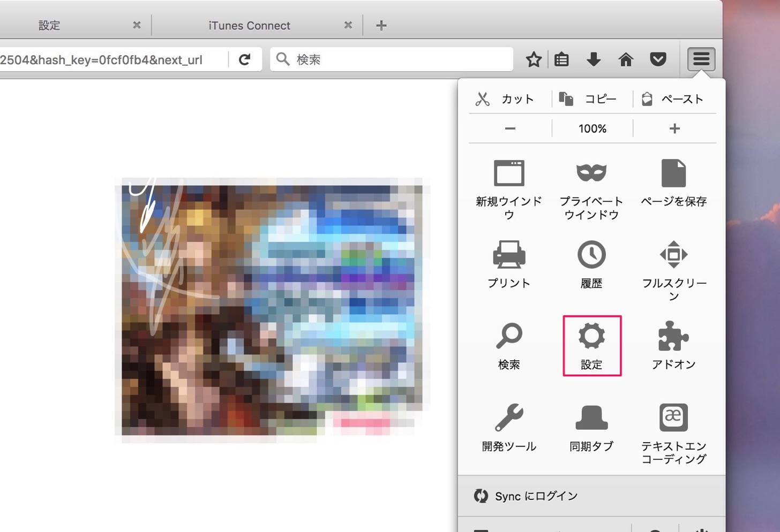Open テキストエンコーディング menu item
The height and width of the screenshot is (532, 780).
(x=674, y=434)
